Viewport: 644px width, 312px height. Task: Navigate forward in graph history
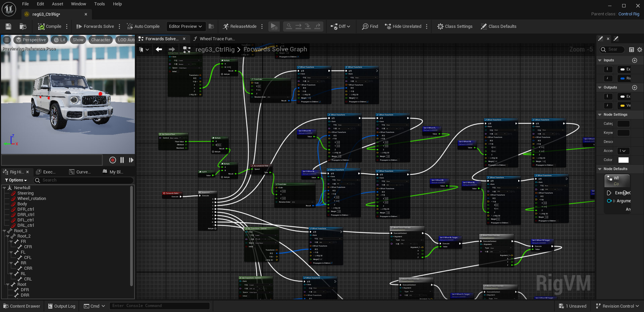172,49
